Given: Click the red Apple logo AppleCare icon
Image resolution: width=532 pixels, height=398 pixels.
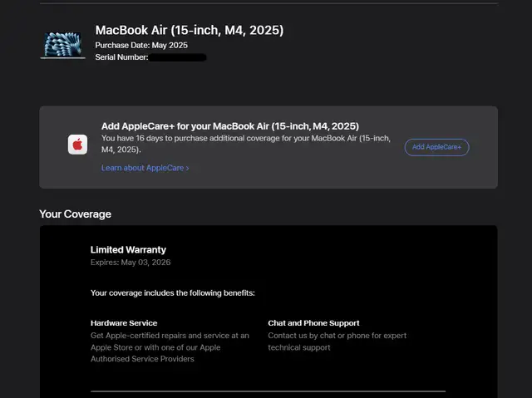Looking at the screenshot, I should (x=77, y=145).
